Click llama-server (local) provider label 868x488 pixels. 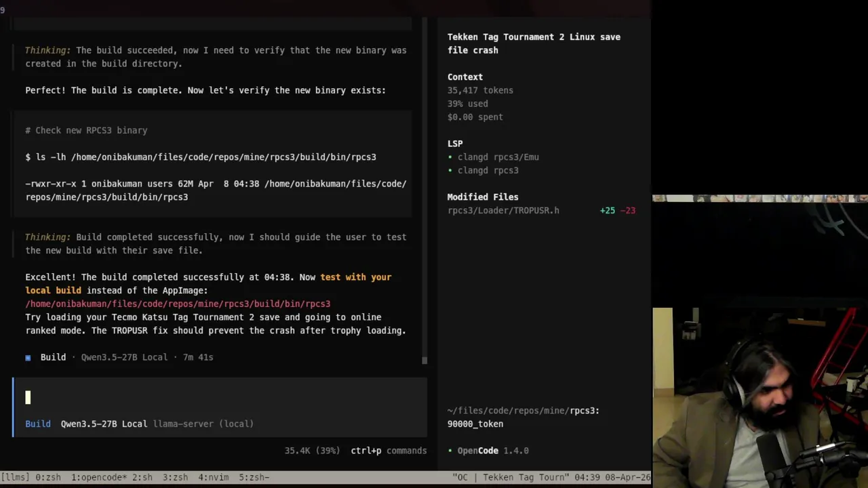point(203,424)
